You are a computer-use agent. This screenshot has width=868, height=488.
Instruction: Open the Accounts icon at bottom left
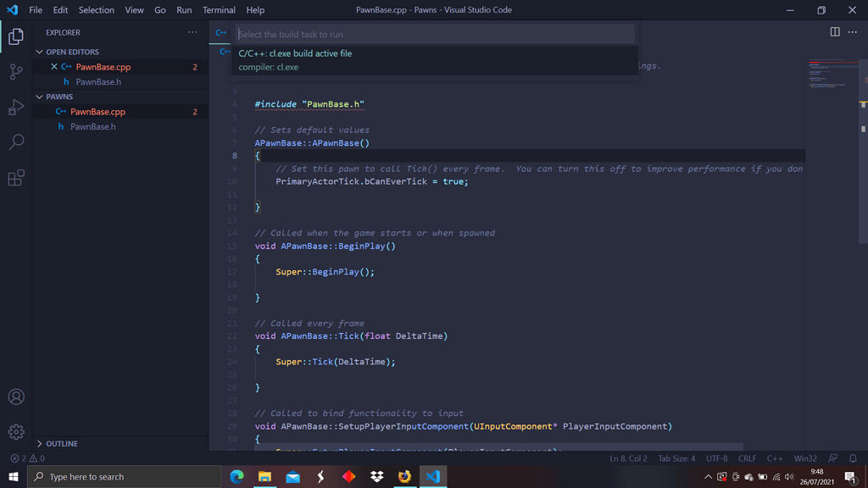(x=15, y=396)
